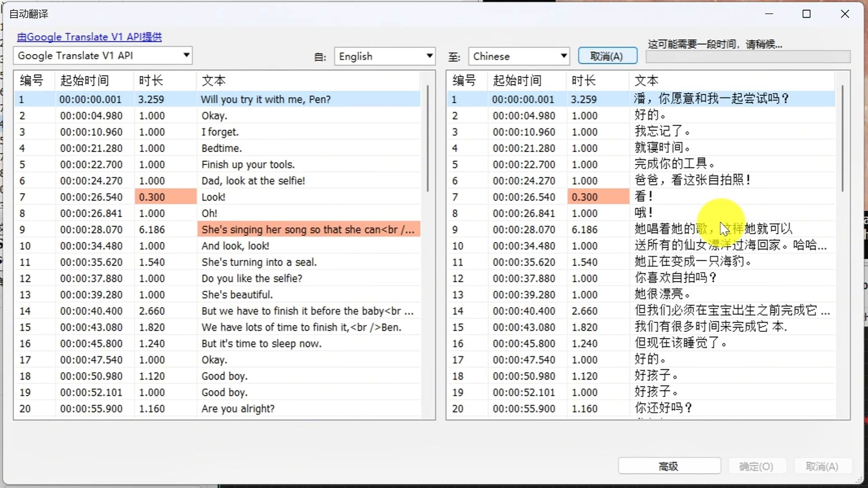Click the 文本 column header in right table
The image size is (868, 488).
coord(646,80)
